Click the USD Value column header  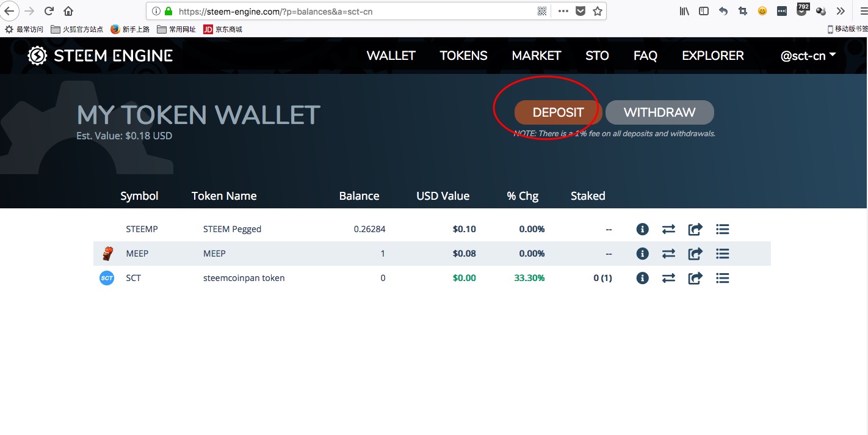[x=443, y=196]
